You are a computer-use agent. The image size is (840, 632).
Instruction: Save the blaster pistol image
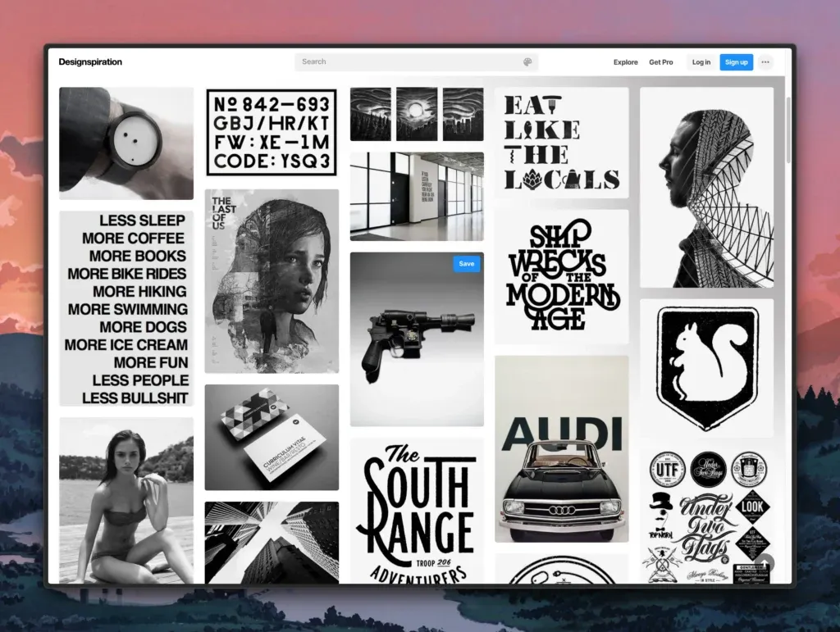tap(466, 264)
